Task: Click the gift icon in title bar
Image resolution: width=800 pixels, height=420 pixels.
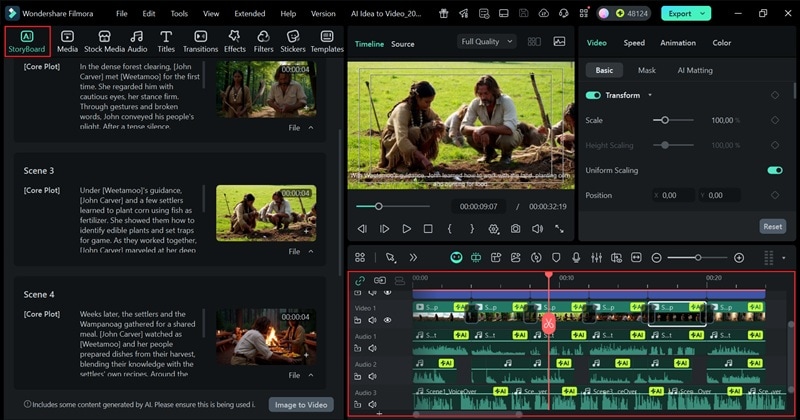Action: pyautogui.click(x=444, y=13)
